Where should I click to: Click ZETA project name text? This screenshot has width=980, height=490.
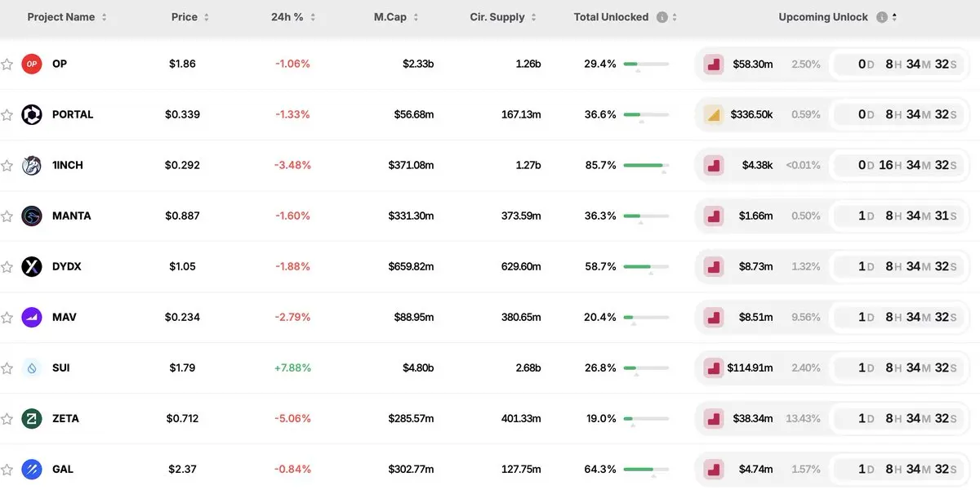[x=65, y=418]
